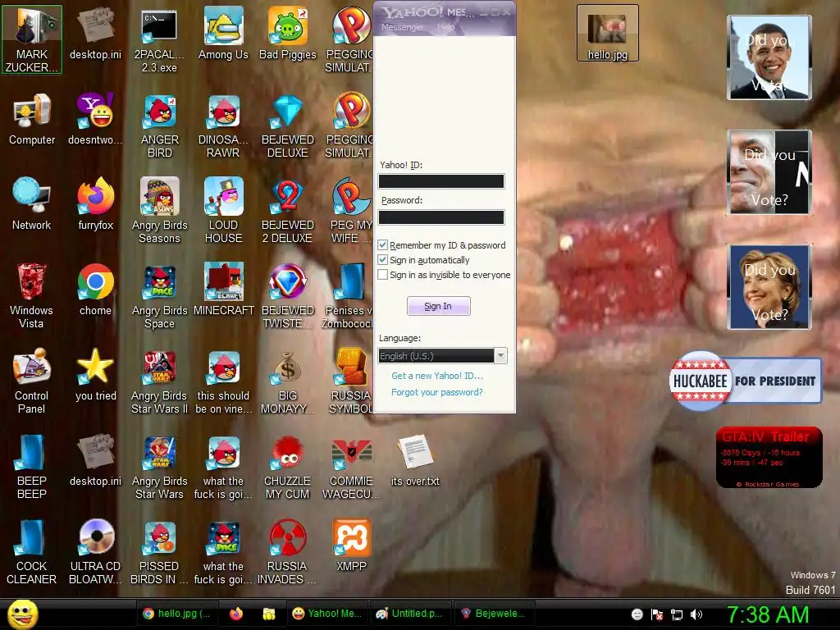The height and width of the screenshot is (630, 840).
Task: Select the RUSSIA SYMBOL desktop icon
Action: pyautogui.click(x=351, y=381)
